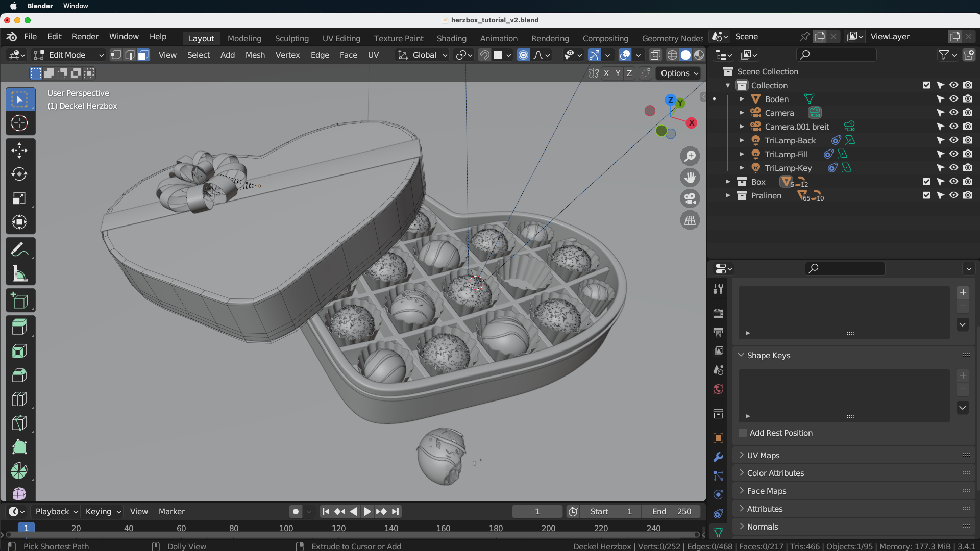Click the Keying popover button
This screenshot has width=980, height=551.
pos(103,511)
